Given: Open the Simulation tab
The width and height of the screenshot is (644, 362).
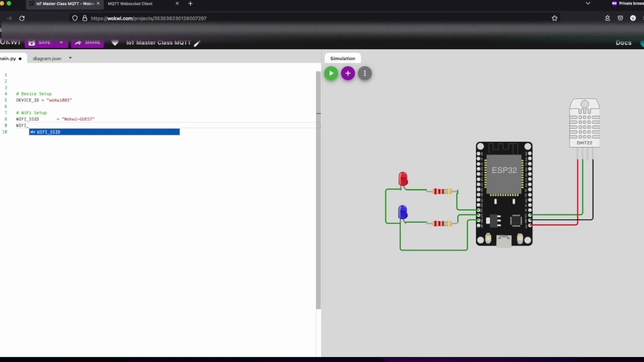Looking at the screenshot, I should click(343, 58).
